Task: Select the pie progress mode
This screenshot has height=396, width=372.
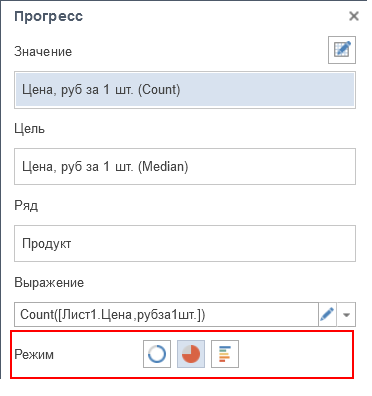Action: pos(191,354)
